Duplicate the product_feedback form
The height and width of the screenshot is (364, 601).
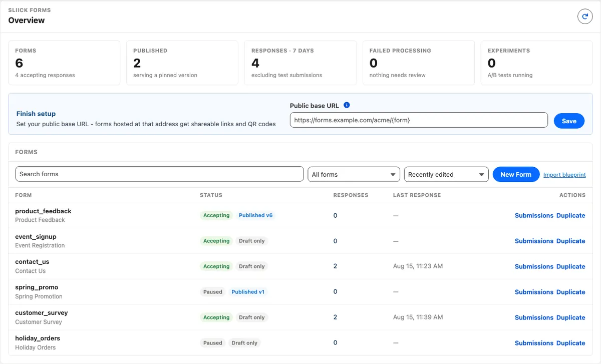pyautogui.click(x=571, y=215)
